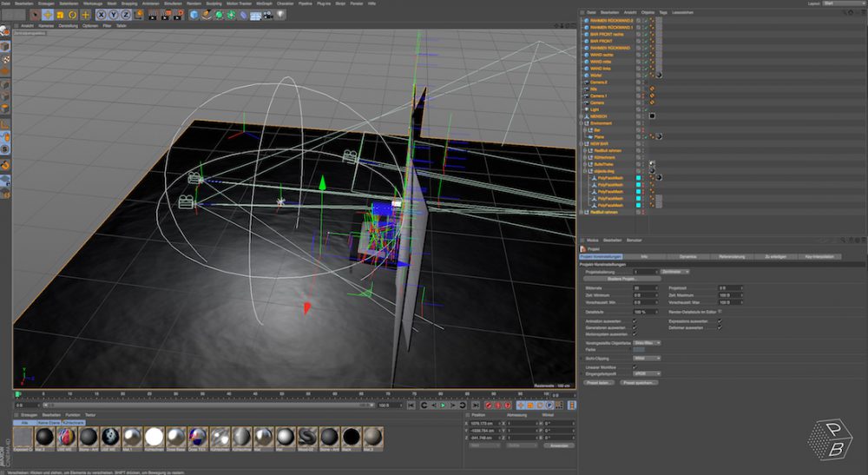Toggle the X axis lock

tap(102, 15)
